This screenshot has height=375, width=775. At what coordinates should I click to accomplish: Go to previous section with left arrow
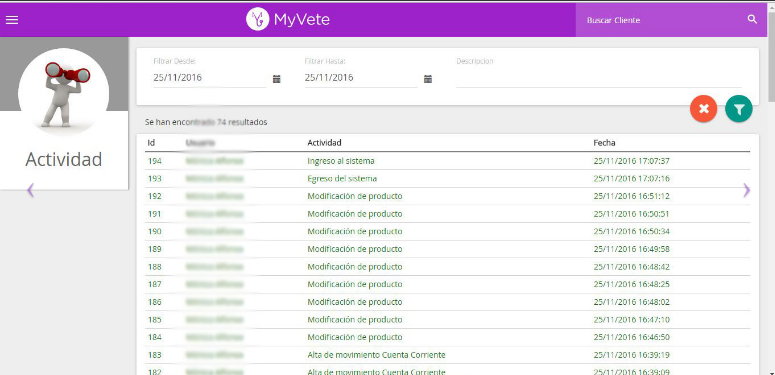tap(30, 190)
